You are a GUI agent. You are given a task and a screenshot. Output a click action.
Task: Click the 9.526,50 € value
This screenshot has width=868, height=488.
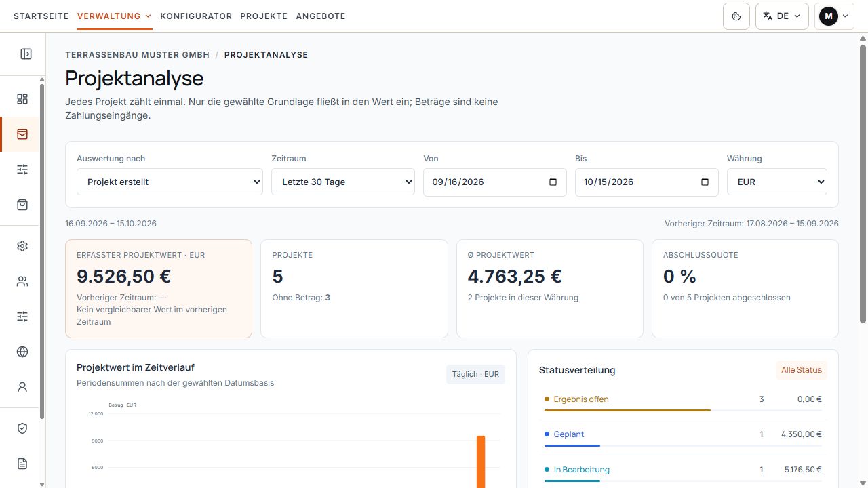124,276
